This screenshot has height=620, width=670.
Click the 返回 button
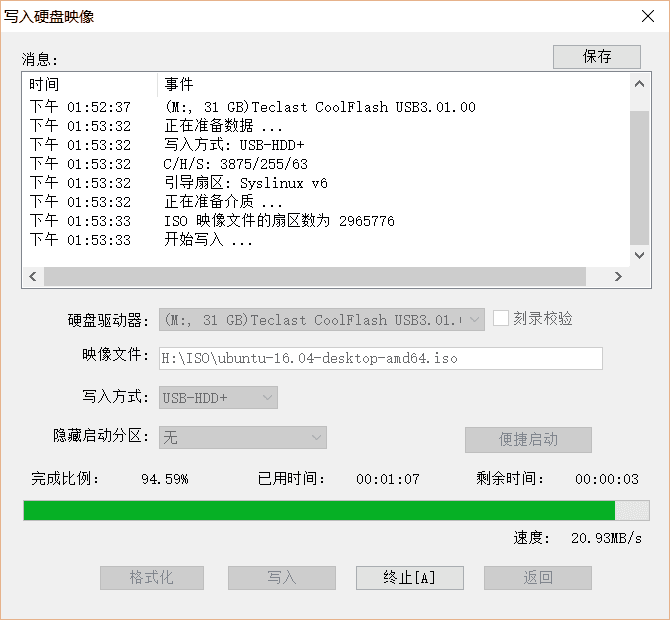pos(537,578)
